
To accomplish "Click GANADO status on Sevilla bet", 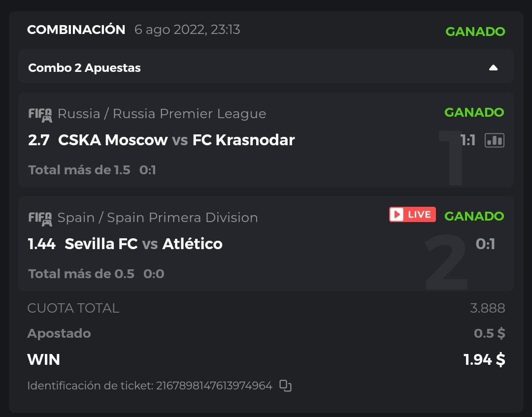I will pos(474,216).
